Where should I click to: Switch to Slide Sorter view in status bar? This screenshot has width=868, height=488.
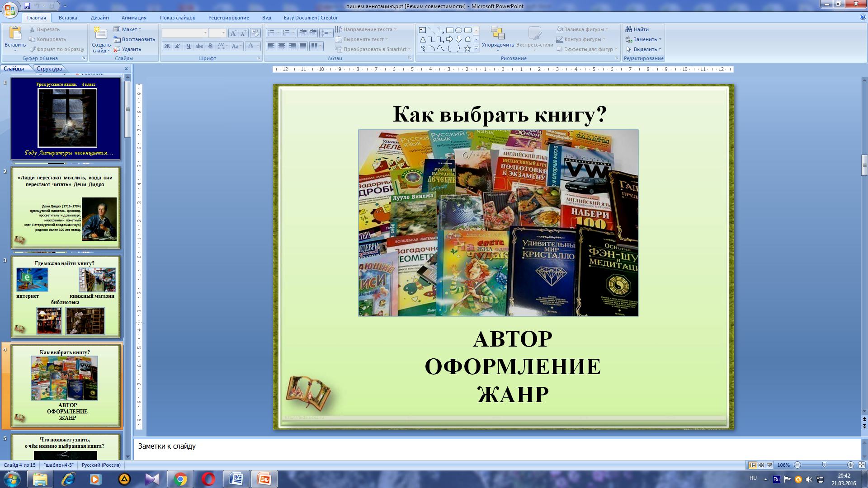[761, 465]
